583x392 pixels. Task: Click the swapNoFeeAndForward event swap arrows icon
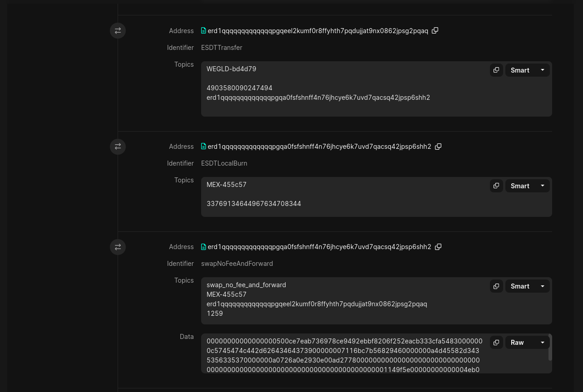pyautogui.click(x=118, y=247)
